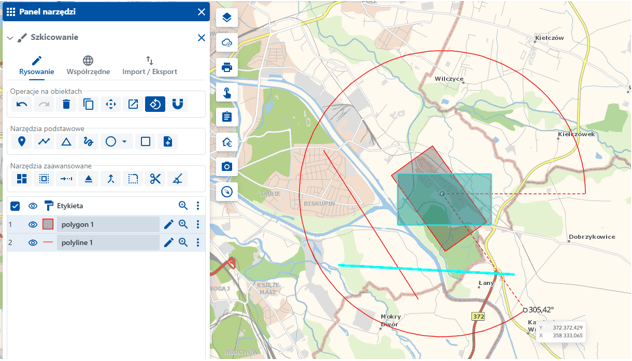Click the 305,42° rotation angle handle

pyautogui.click(x=525, y=310)
